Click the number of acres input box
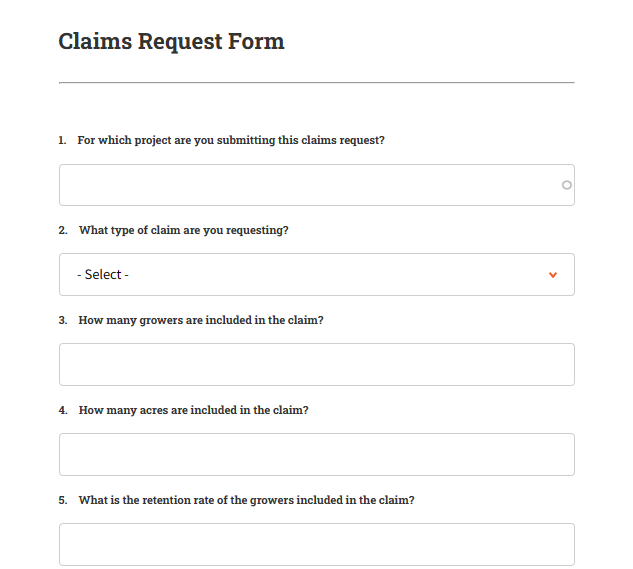Screen dimensions: 633x569 [316, 454]
